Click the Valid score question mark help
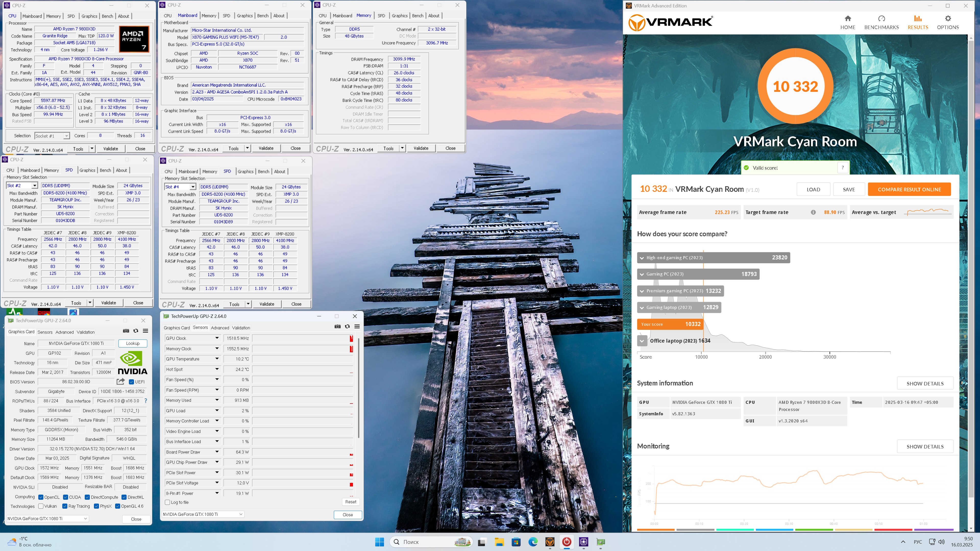980x551 pixels. click(x=843, y=168)
